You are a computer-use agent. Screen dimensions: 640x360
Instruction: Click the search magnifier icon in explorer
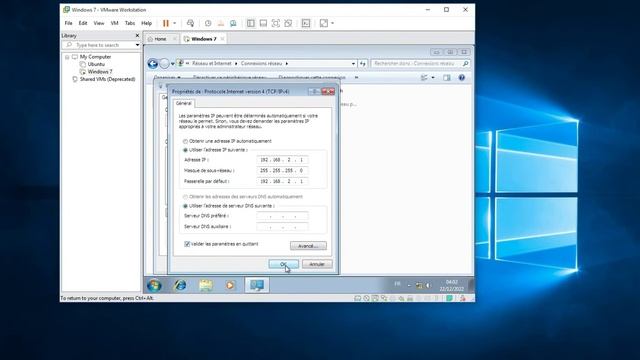465,64
